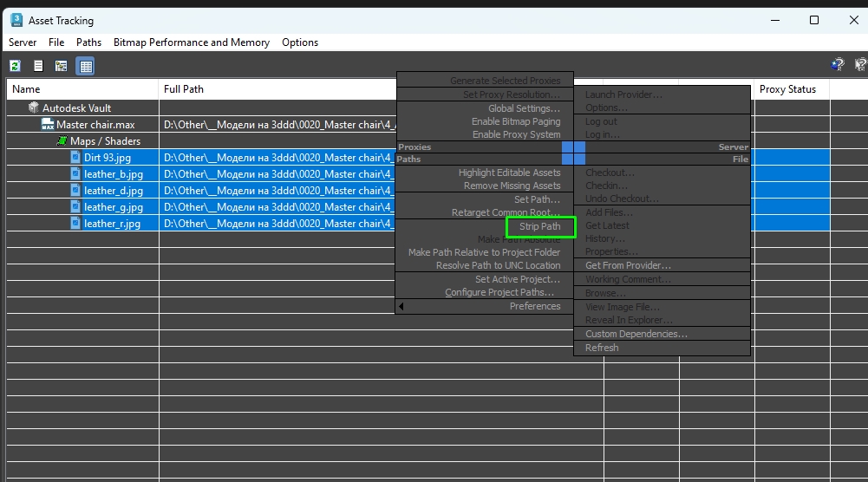This screenshot has height=482, width=868.
Task: Select Make Path Relative to Project Folder
Action: (x=485, y=252)
